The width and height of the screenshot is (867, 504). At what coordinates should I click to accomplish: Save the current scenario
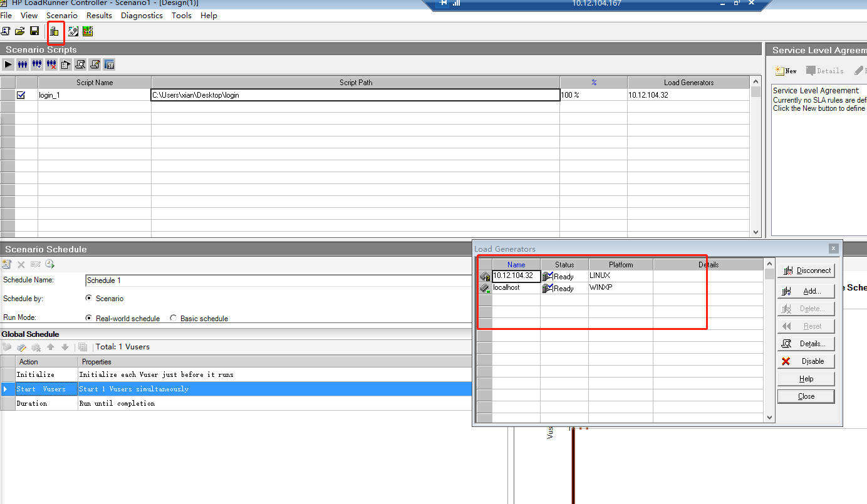34,30
